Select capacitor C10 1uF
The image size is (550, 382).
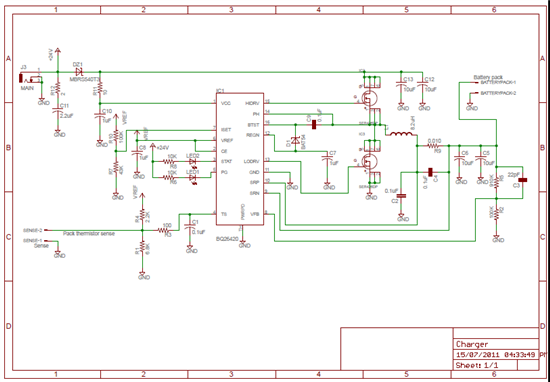click(100, 115)
